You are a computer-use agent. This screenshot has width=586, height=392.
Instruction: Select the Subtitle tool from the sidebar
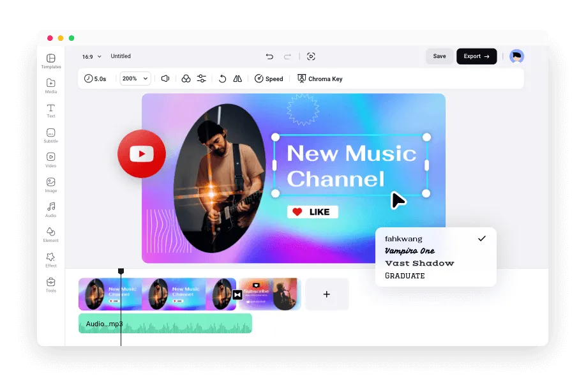tap(50, 135)
